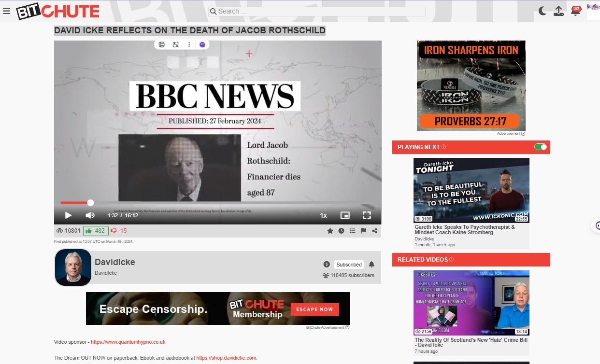Viewport: 600px width, 364px height.
Task: Open the shop.davidicke.com link
Action: coord(227,358)
